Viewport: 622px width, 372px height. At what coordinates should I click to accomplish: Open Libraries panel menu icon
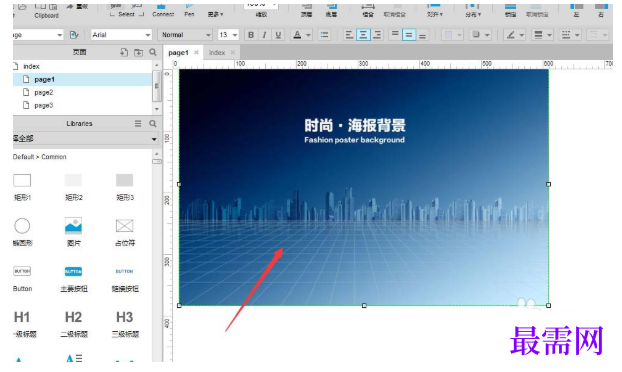[138, 124]
